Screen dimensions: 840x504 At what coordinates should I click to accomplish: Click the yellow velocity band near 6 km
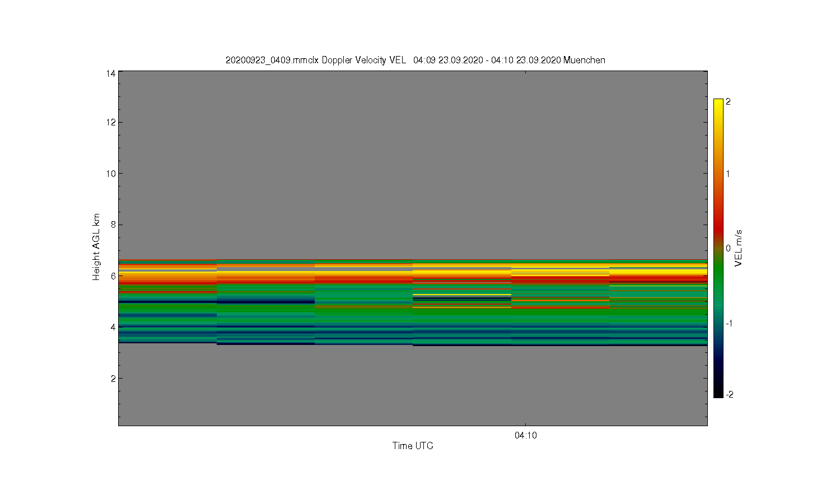pyautogui.click(x=658, y=271)
